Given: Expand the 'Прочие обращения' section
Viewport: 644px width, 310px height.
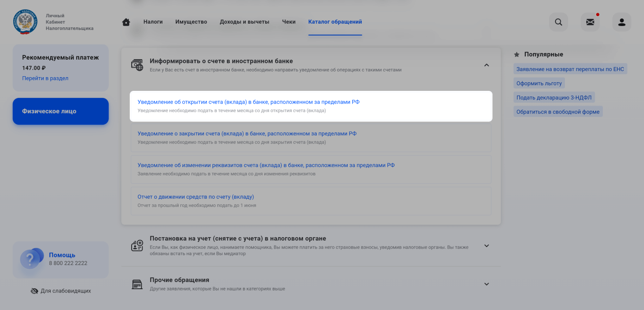Looking at the screenshot, I should pos(486,284).
